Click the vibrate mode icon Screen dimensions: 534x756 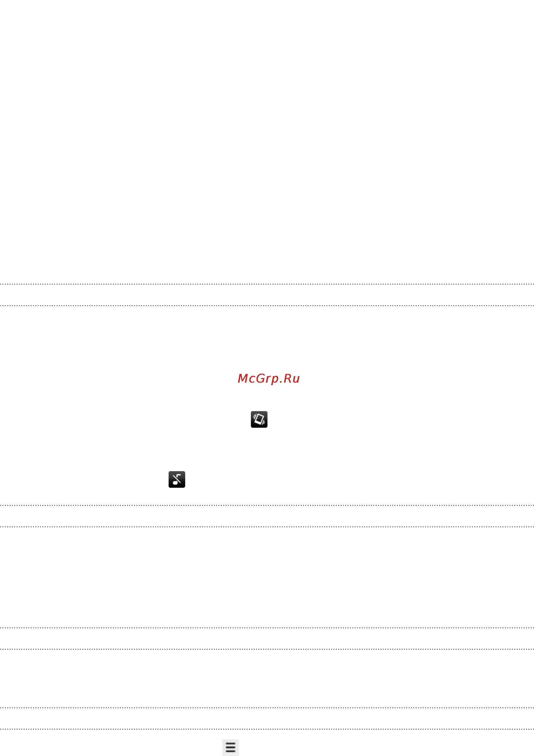[x=259, y=419]
